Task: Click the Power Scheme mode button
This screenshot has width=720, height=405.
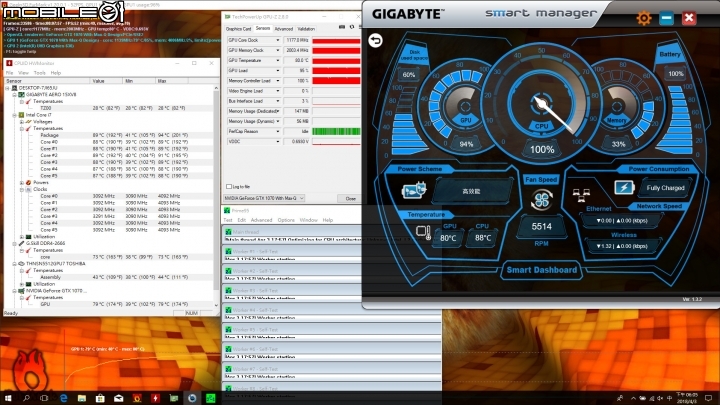Action: (x=472, y=191)
